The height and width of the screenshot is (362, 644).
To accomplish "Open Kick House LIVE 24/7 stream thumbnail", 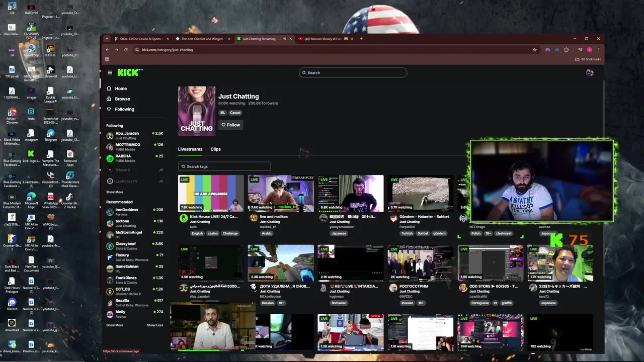I will [211, 193].
